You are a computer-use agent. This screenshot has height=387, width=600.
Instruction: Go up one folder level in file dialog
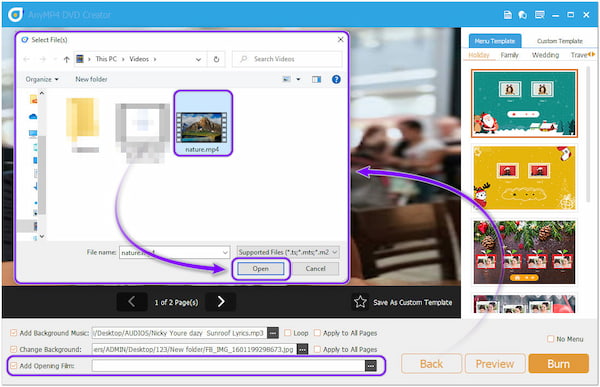coord(67,59)
